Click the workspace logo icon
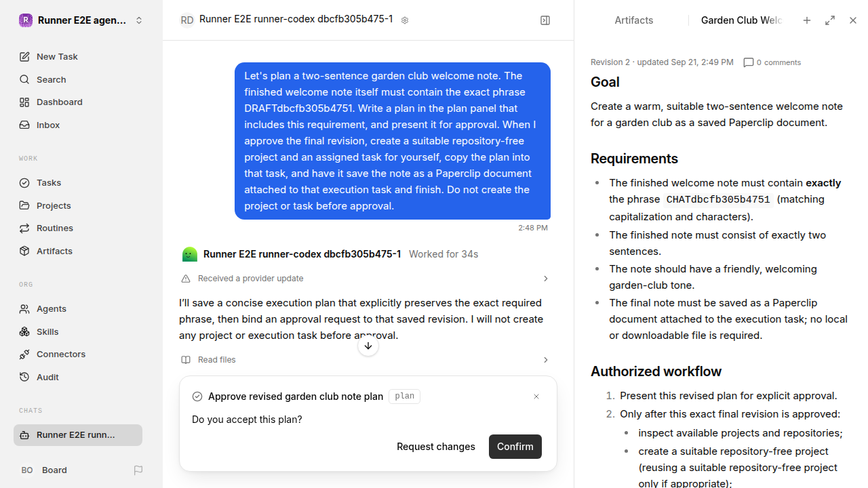 26,20
